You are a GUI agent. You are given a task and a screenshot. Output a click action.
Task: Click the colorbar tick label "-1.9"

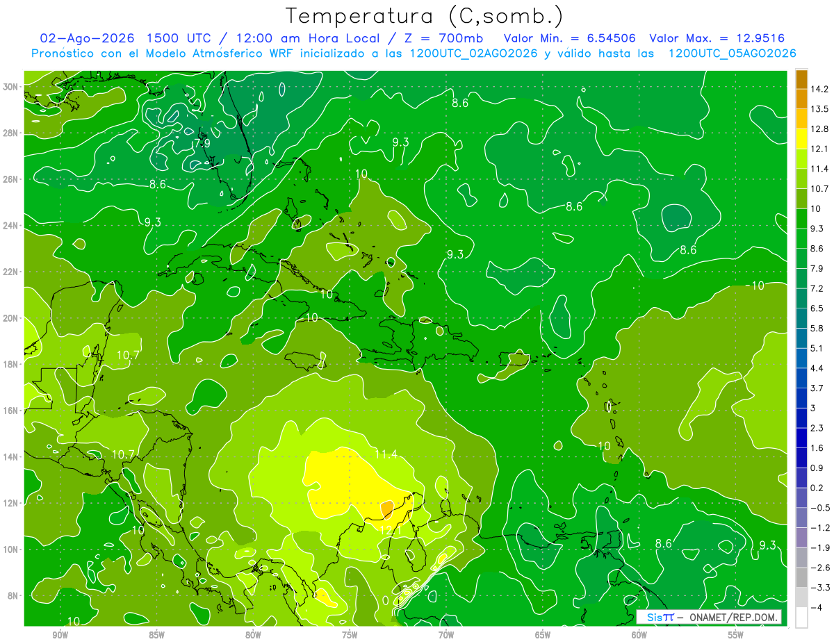tap(819, 547)
